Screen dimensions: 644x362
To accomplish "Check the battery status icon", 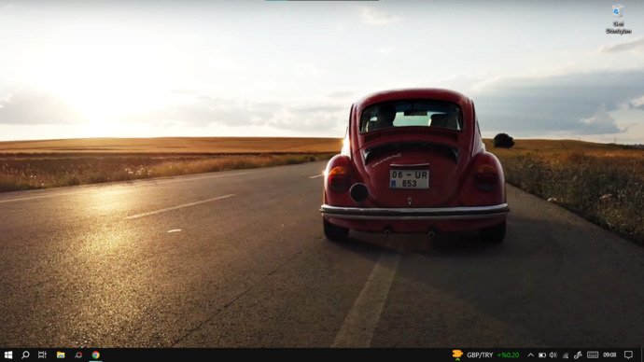I will pos(542,355).
